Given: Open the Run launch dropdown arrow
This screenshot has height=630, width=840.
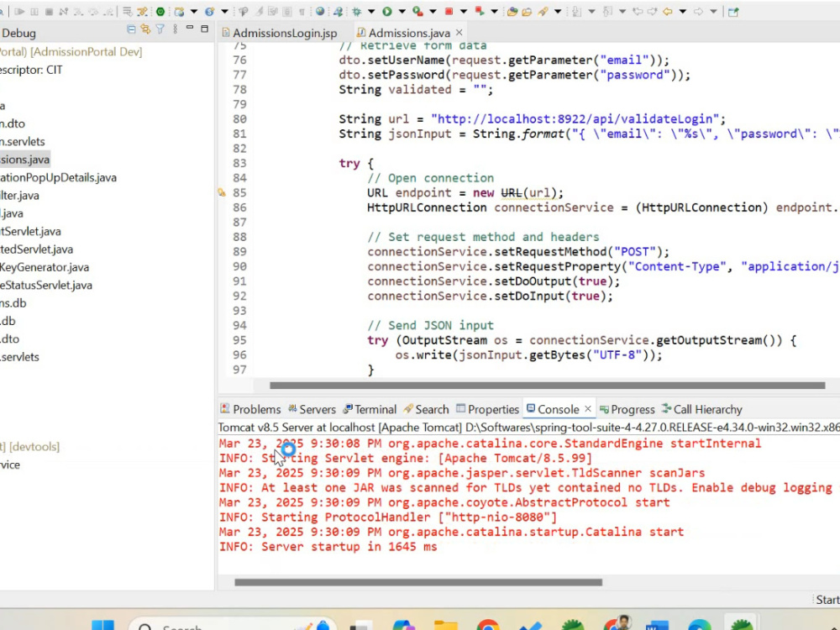Looking at the screenshot, I should tap(402, 11).
